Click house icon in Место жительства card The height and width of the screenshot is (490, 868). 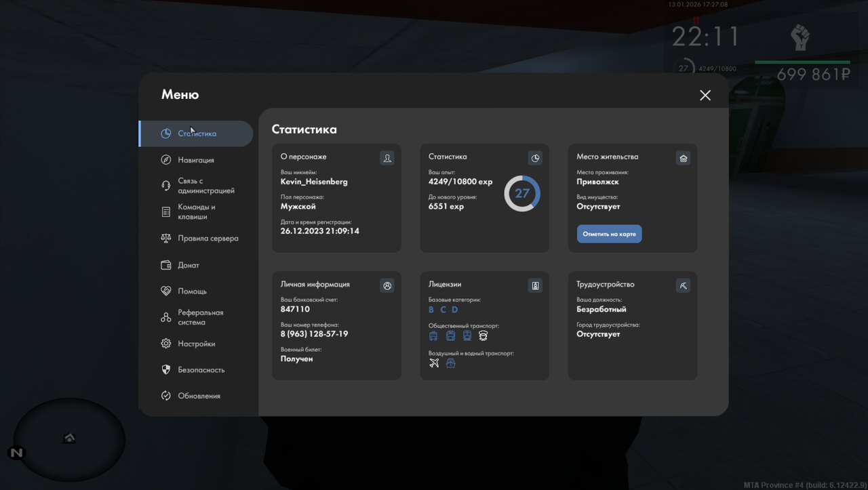(683, 158)
